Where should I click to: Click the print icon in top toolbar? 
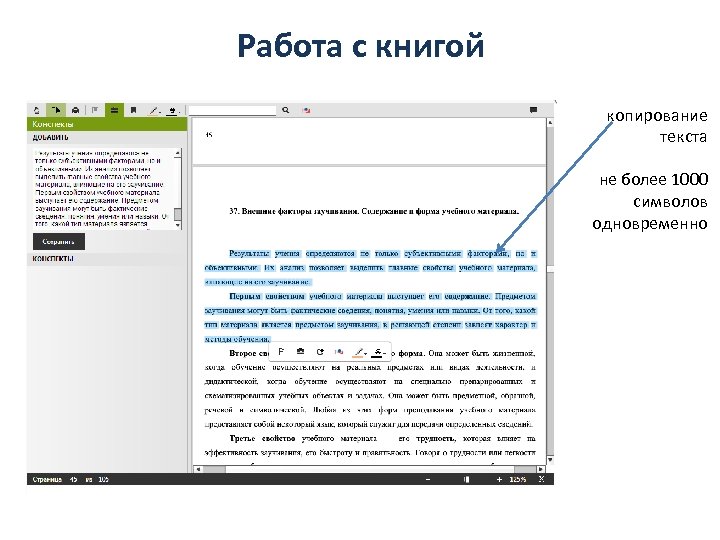[x=76, y=110]
